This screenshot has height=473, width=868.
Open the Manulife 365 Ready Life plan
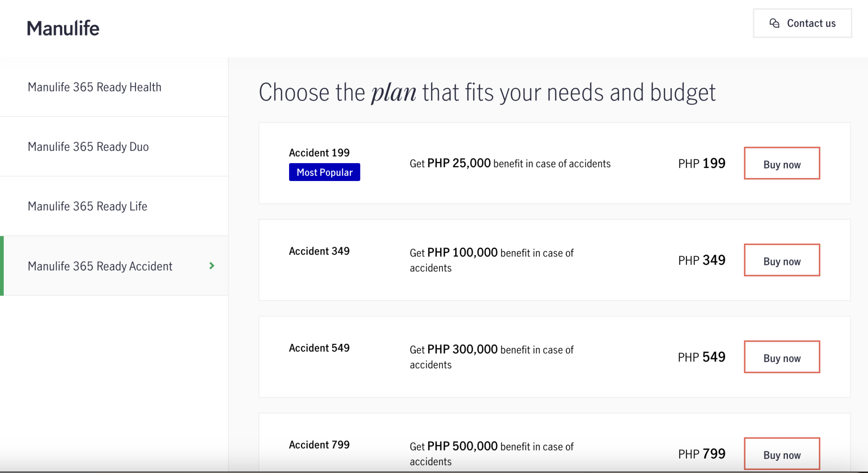pyautogui.click(x=87, y=206)
